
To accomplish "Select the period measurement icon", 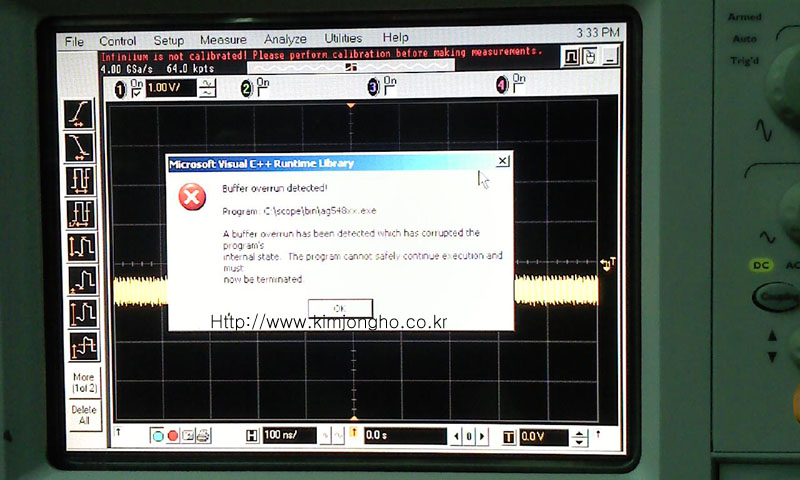I will [x=80, y=180].
